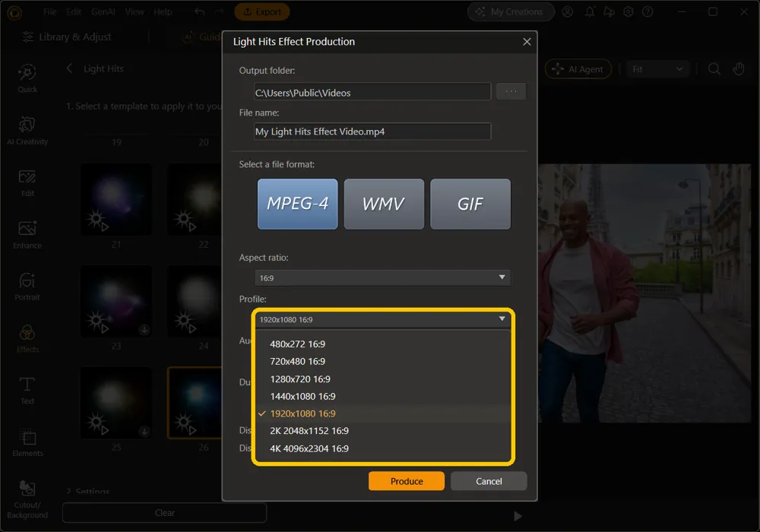This screenshot has width=760, height=532.
Task: Click the Export button in top bar
Action: (261, 11)
